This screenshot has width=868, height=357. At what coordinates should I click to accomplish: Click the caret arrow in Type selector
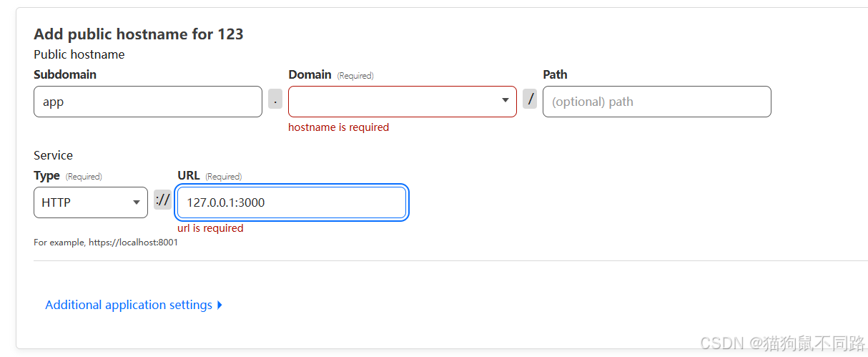click(x=137, y=202)
